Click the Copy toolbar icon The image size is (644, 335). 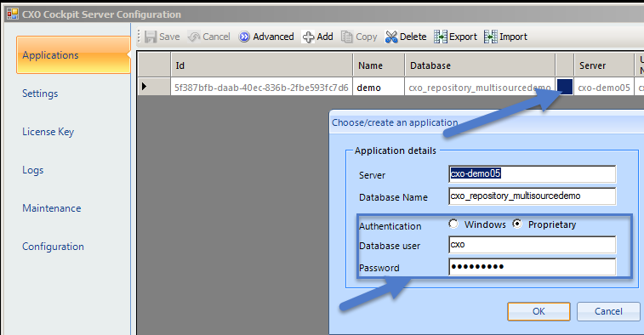click(346, 37)
